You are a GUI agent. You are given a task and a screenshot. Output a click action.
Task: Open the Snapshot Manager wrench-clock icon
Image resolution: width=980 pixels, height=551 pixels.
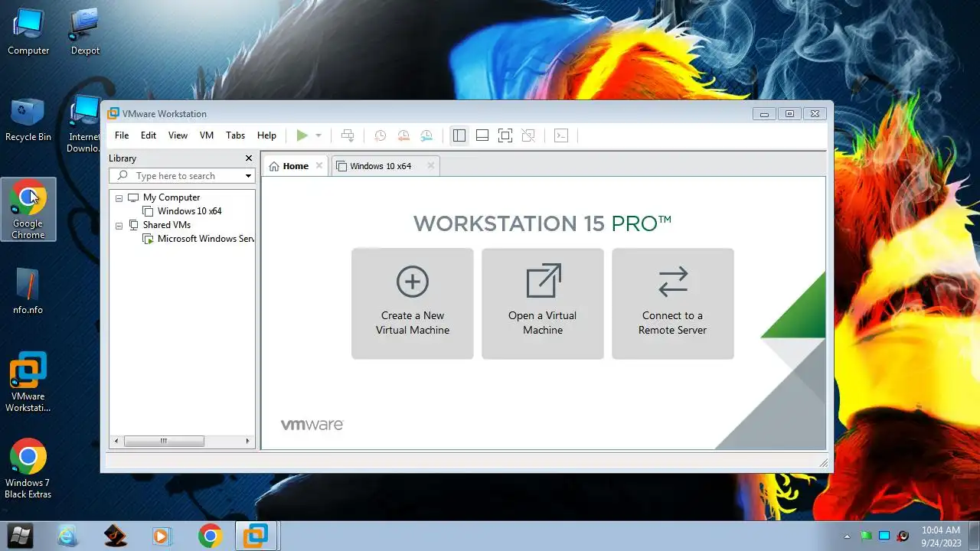pyautogui.click(x=426, y=135)
